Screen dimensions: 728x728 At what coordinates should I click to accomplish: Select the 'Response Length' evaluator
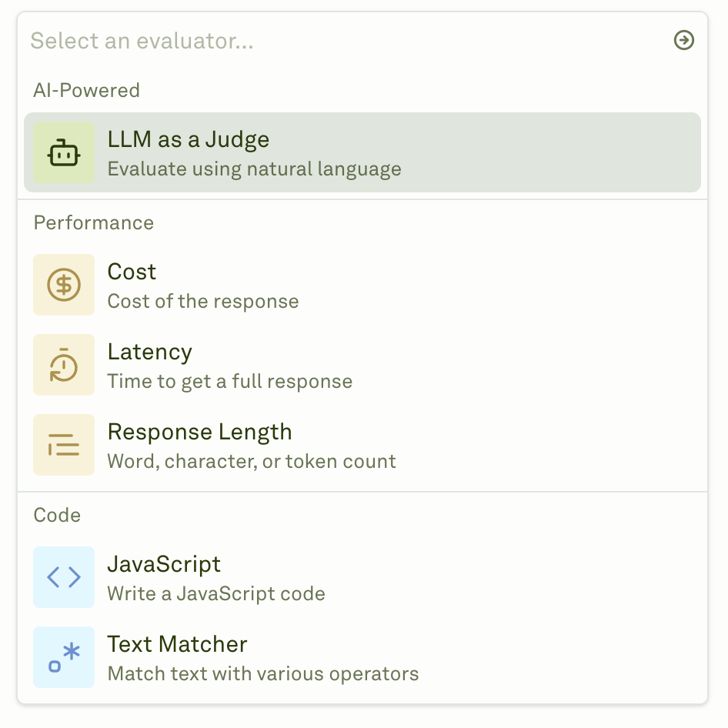[362, 445]
